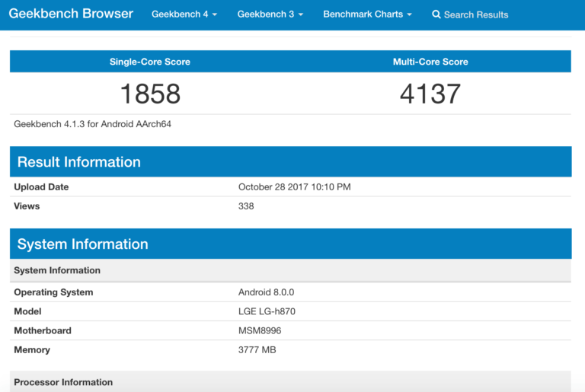Click the Android 8.0.0 operating system value
585x392 pixels.
pos(266,292)
